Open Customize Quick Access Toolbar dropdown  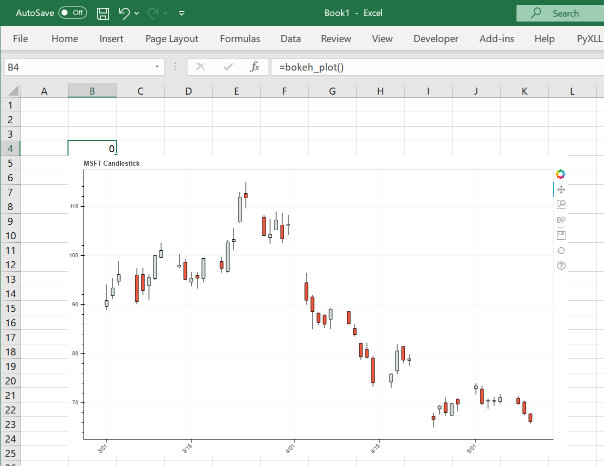click(x=181, y=13)
